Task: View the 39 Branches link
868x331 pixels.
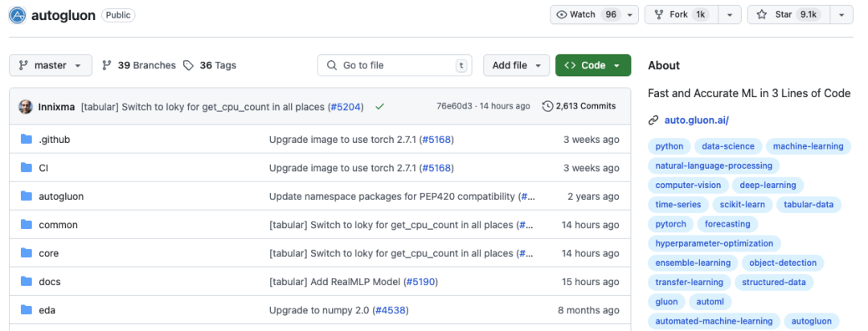Action: (x=139, y=65)
